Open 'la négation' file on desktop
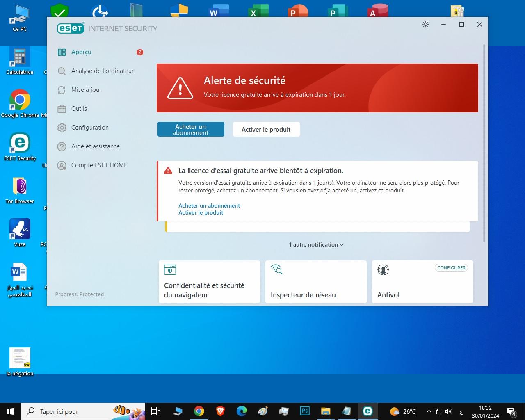 (x=20, y=362)
